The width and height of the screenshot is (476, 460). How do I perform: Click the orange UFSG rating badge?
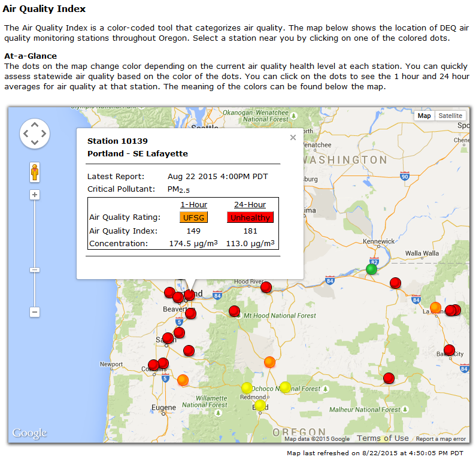193,217
